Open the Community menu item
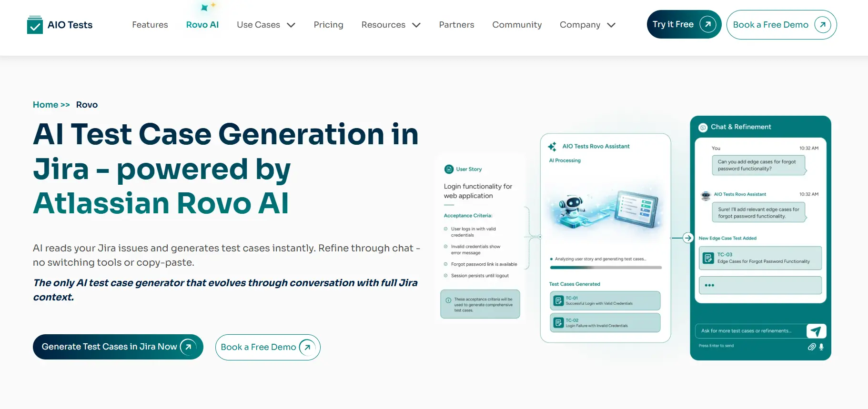 (x=517, y=25)
